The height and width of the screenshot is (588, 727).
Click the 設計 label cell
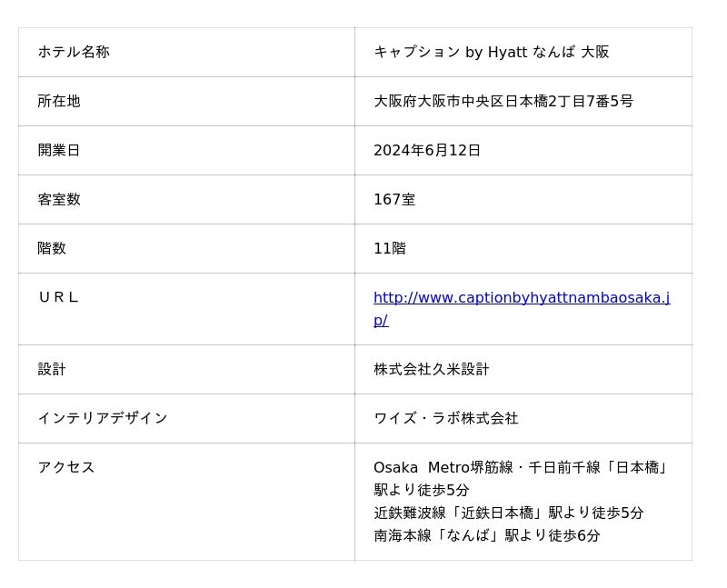point(52,369)
